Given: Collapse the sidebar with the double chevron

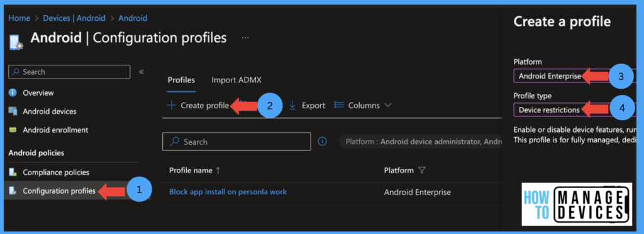Looking at the screenshot, I should tap(142, 72).
